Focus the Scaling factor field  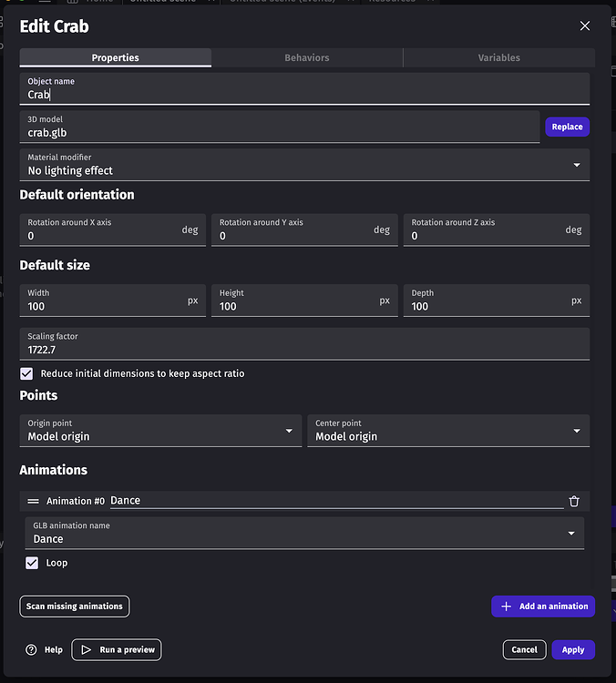point(304,344)
